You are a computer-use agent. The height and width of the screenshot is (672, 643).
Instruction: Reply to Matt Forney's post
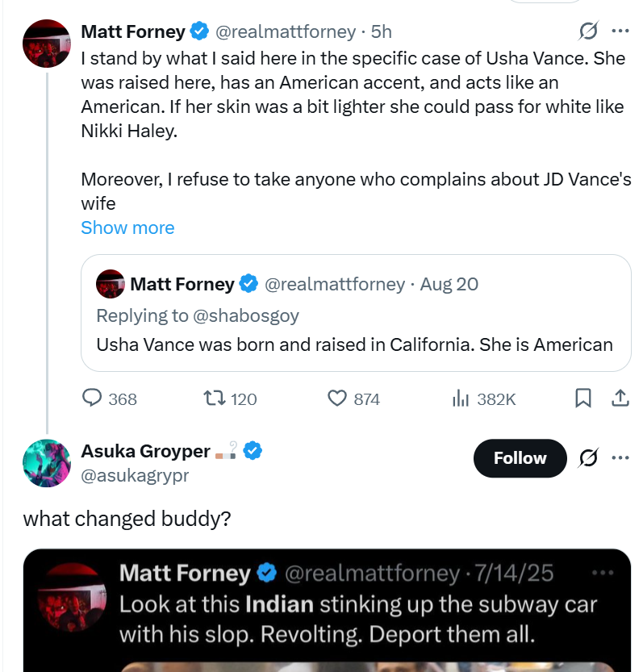point(94,399)
